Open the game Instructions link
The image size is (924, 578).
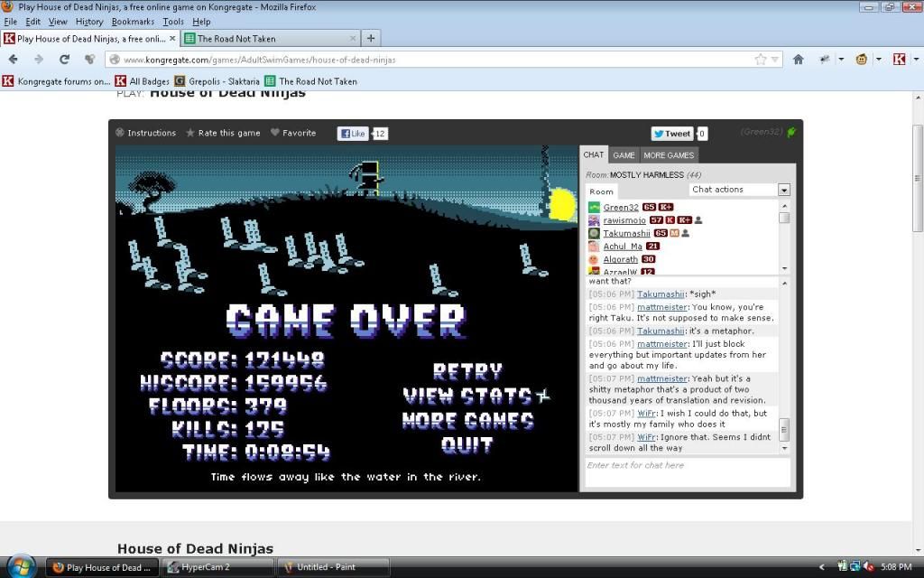pos(145,133)
